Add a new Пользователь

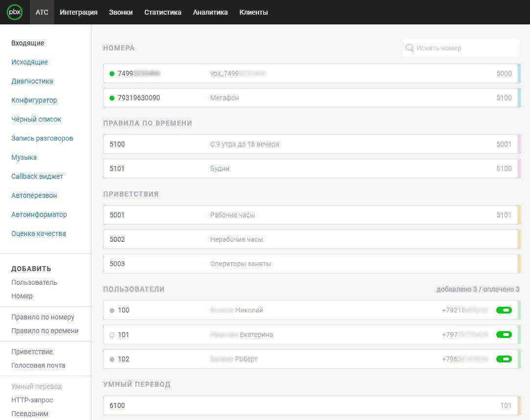pos(34,282)
